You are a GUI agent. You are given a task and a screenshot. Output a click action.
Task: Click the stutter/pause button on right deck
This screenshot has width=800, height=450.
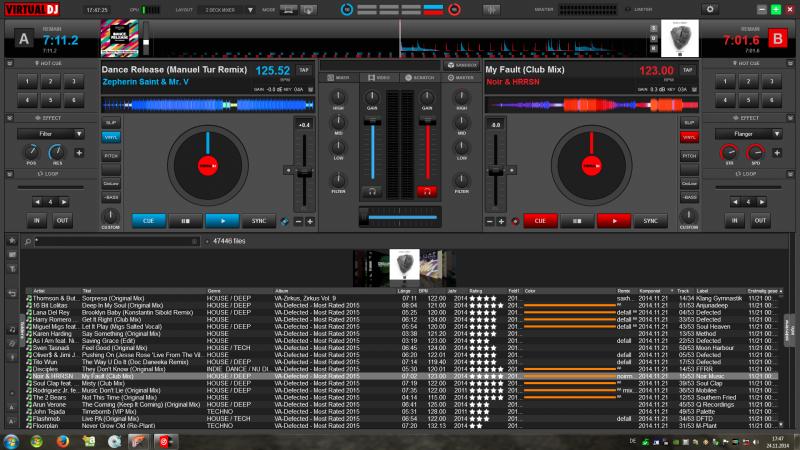coord(576,221)
